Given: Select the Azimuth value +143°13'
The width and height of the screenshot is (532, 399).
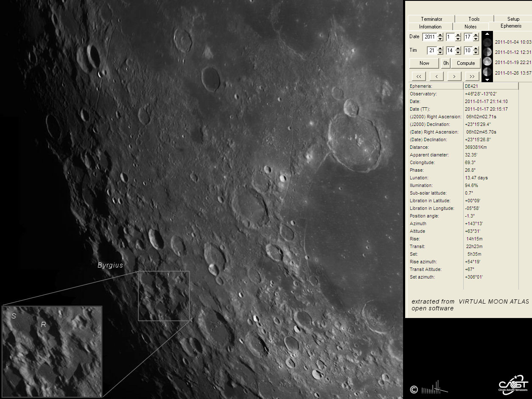Looking at the screenshot, I should [474, 223].
